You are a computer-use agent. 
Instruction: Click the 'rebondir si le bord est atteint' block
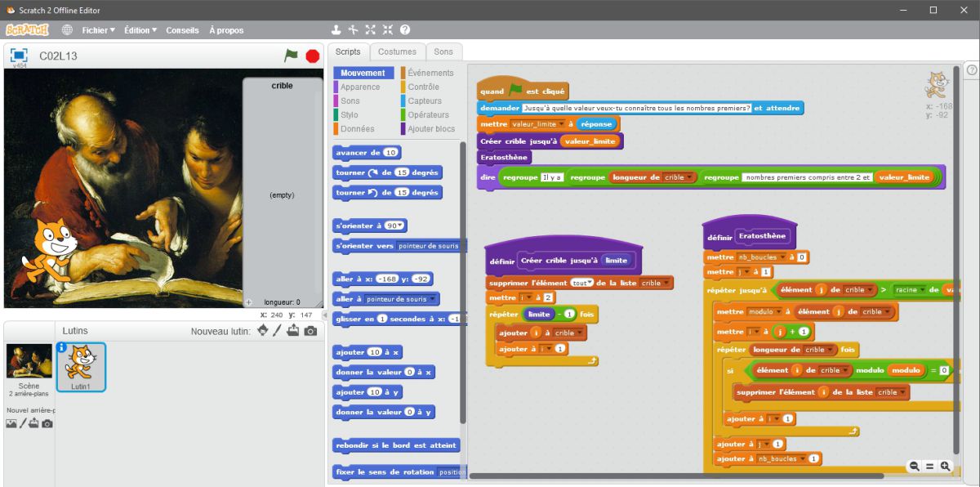pyautogui.click(x=397, y=445)
